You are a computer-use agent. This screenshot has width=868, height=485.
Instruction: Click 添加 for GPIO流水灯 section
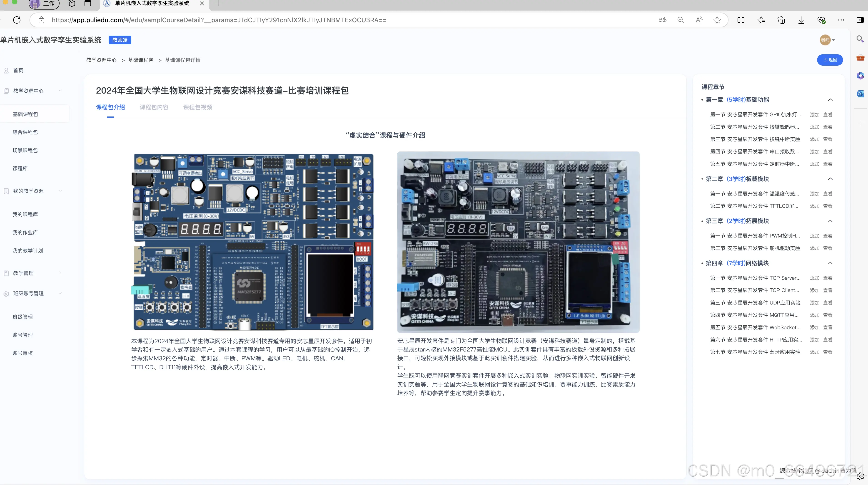[x=814, y=114]
